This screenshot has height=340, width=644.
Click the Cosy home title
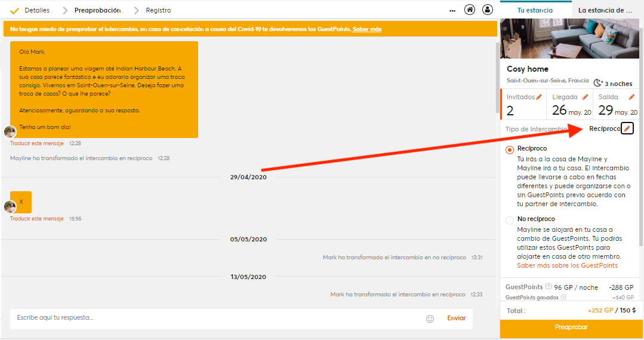528,69
